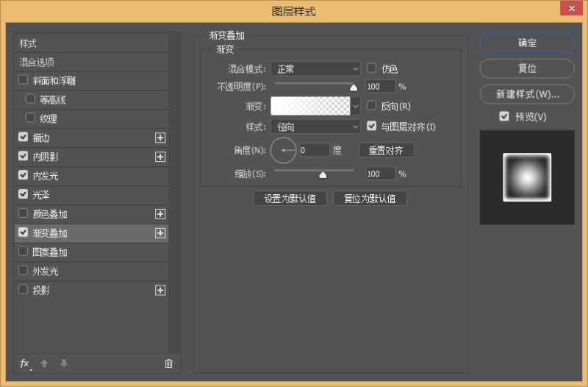Click the 不透明度 opacity slider handle

click(x=353, y=87)
